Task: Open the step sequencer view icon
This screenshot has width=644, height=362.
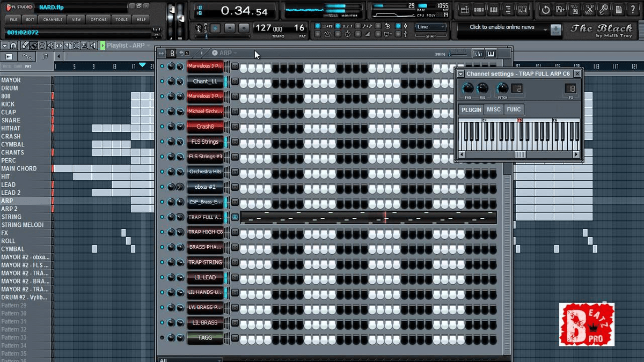Action: tap(479, 10)
